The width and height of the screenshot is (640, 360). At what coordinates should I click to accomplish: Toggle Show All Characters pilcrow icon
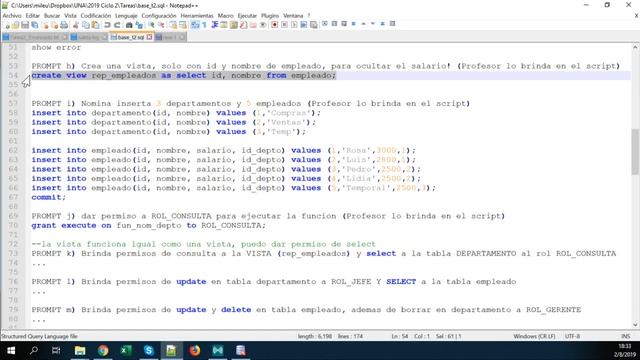pyautogui.click(x=204, y=25)
